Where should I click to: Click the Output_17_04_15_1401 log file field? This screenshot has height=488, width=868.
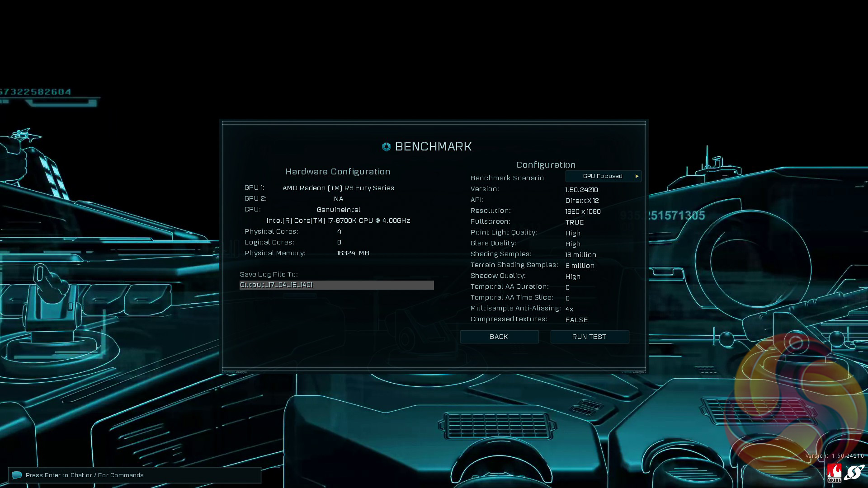336,285
